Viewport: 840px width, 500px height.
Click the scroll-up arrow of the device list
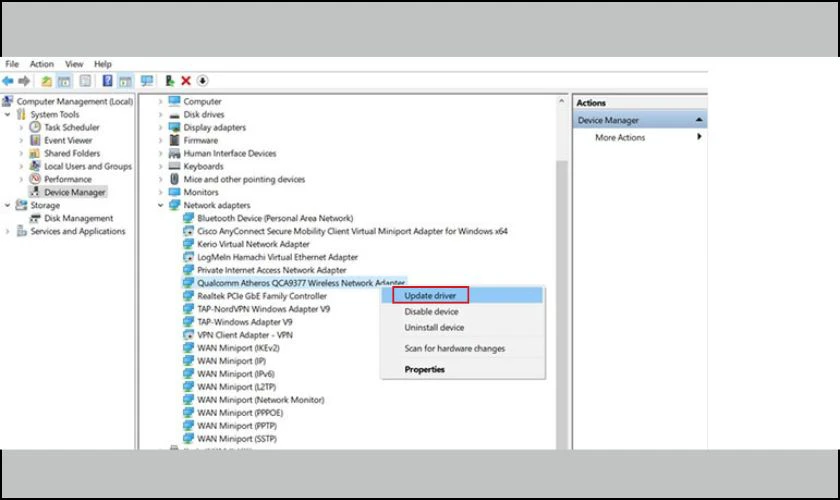pyautogui.click(x=561, y=101)
